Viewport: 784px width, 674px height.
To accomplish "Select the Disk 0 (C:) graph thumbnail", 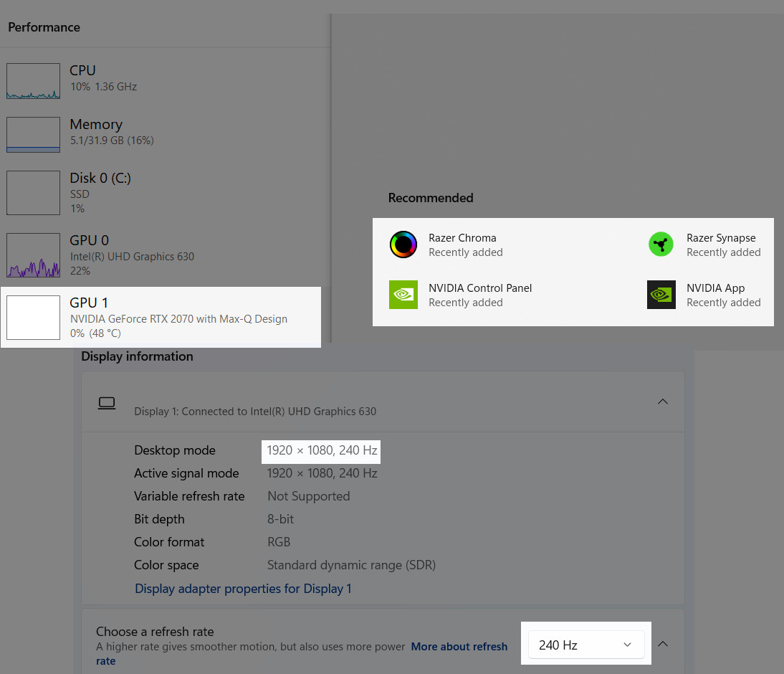I will click(x=33, y=193).
